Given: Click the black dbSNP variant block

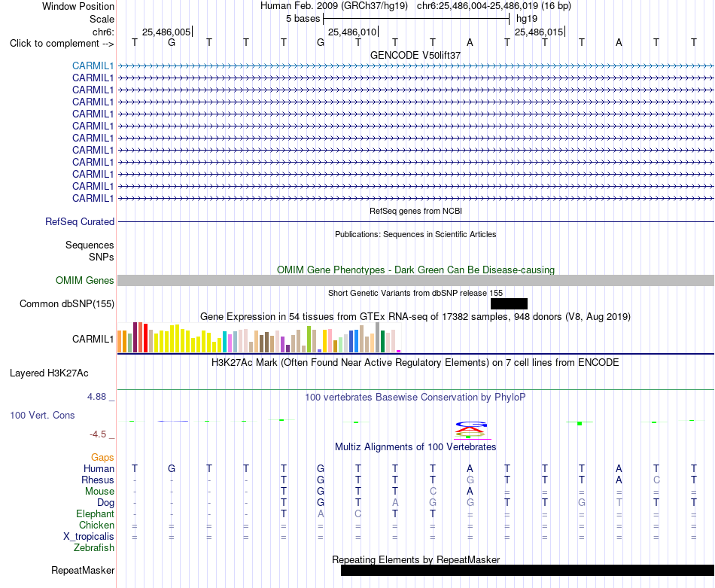Looking at the screenshot, I should click(509, 304).
